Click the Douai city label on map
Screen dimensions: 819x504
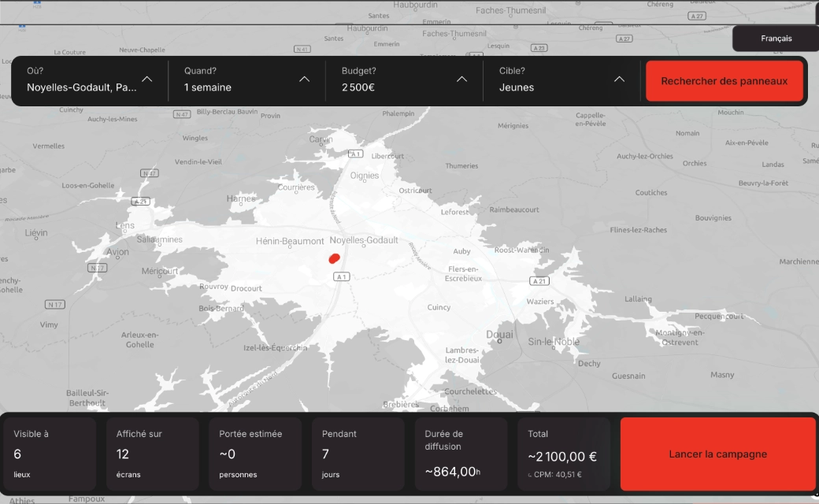[499, 335]
